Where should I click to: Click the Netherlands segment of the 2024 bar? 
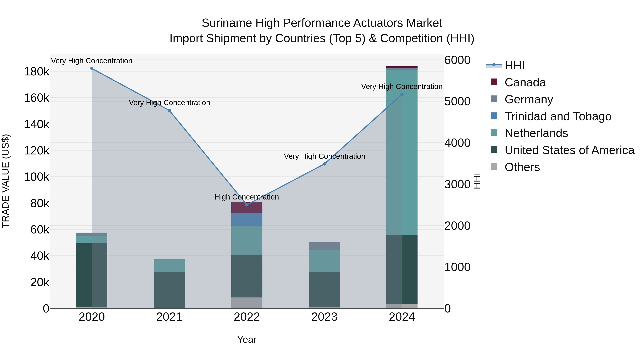coord(402,152)
